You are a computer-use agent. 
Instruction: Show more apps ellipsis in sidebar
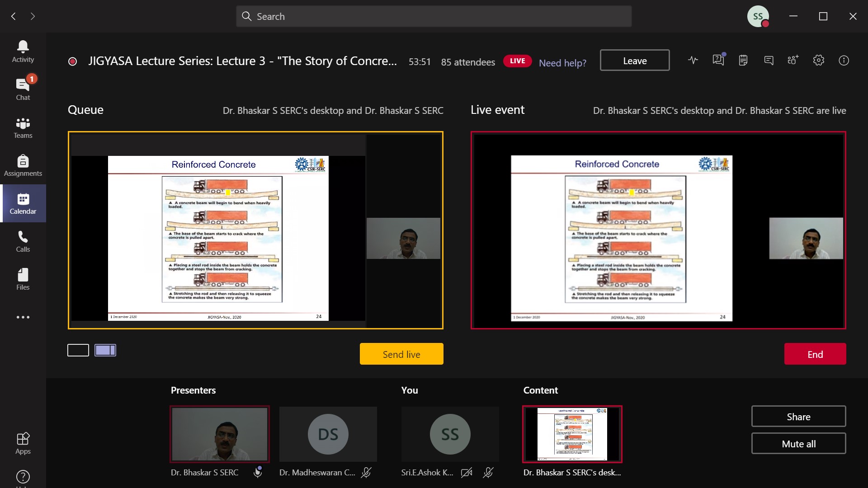[x=23, y=317]
